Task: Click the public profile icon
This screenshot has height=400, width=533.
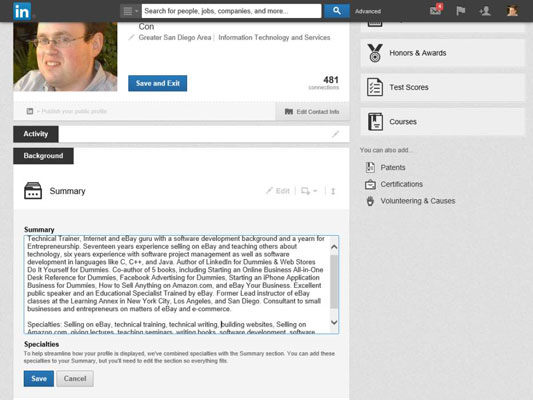Action: (30, 111)
